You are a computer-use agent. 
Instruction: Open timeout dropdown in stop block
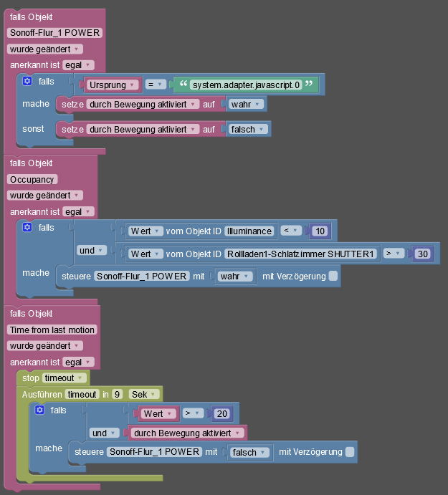click(x=64, y=378)
